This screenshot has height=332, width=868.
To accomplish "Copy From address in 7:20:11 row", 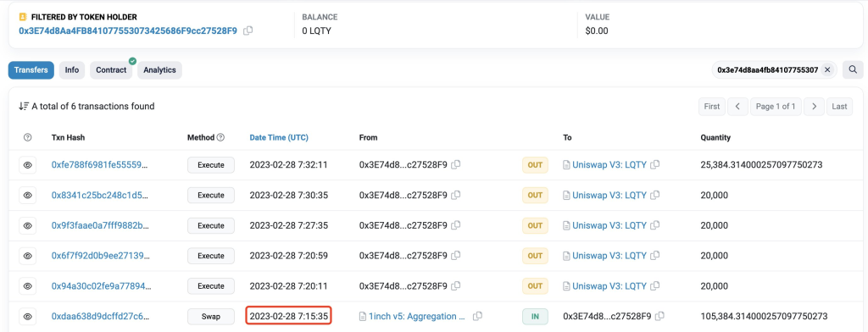I will 456,286.
